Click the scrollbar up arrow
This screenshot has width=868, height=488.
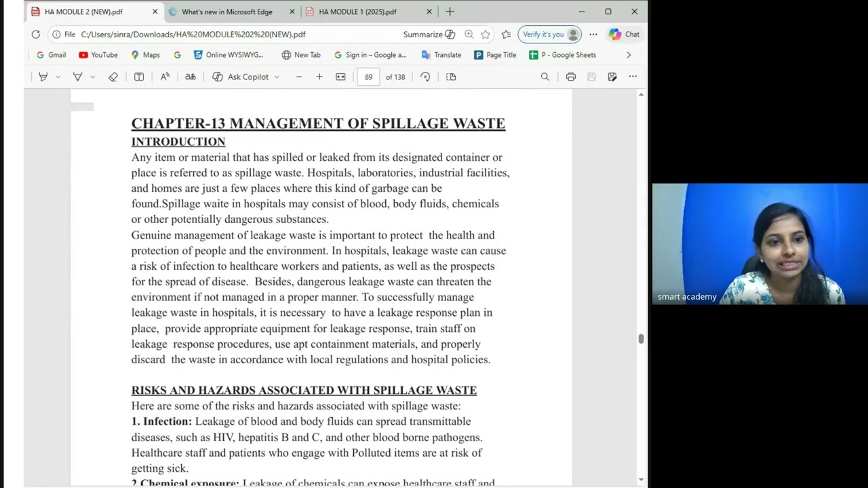(641, 95)
